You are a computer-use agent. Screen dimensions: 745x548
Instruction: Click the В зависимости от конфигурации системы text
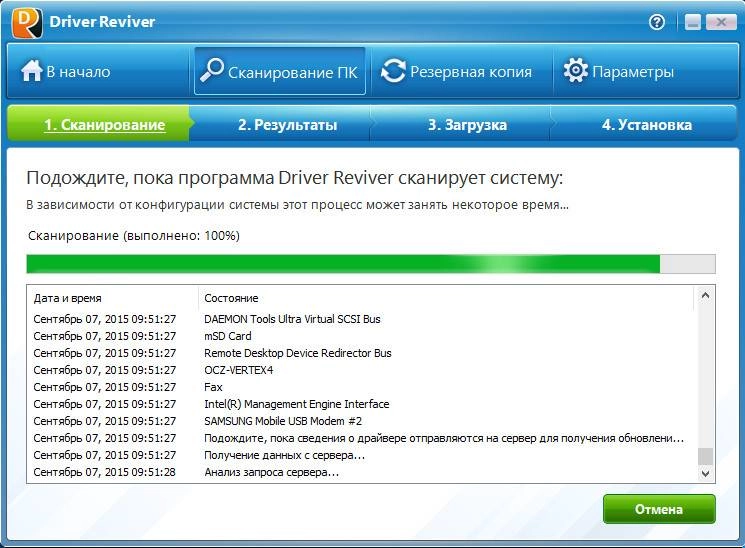coord(297,205)
